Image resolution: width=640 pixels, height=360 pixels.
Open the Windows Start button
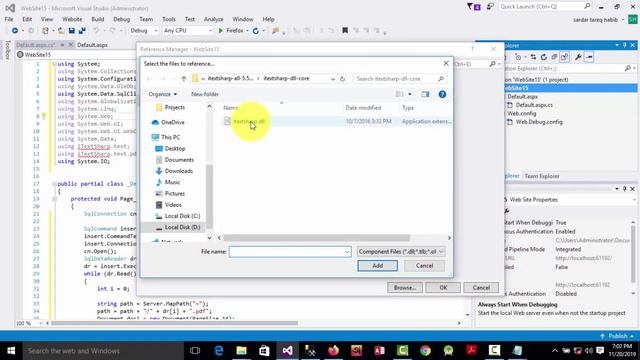click(x=11, y=351)
